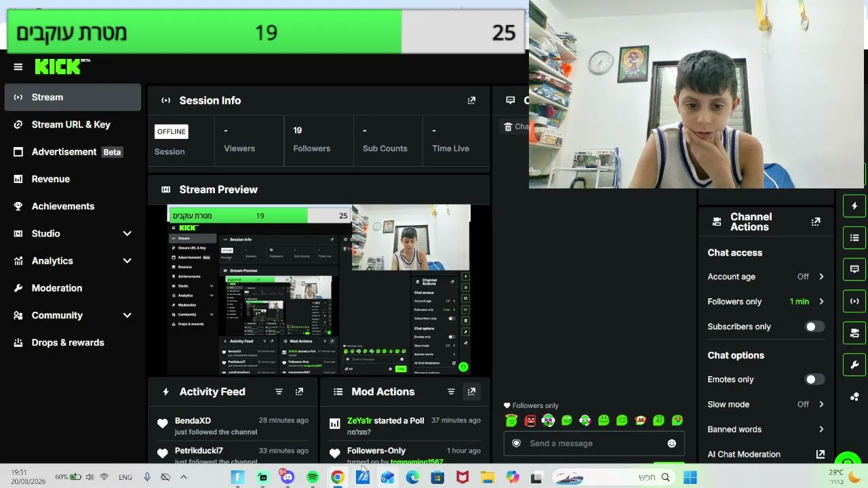868x488 pixels.
Task: Open Drops & rewards page
Action: (73, 342)
